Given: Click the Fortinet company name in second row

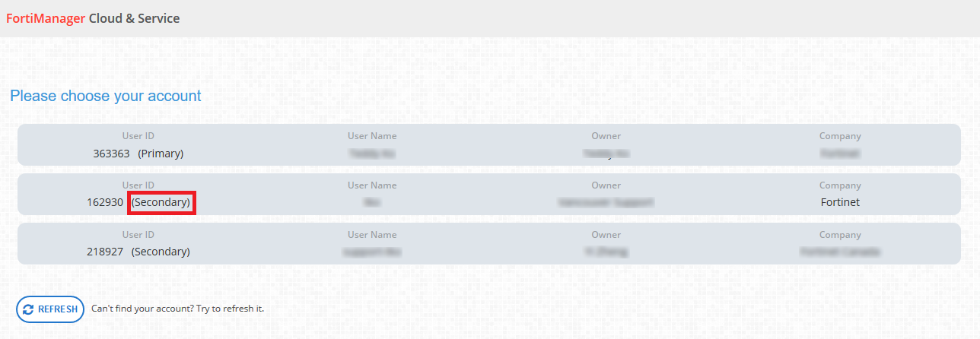Looking at the screenshot, I should click(840, 202).
